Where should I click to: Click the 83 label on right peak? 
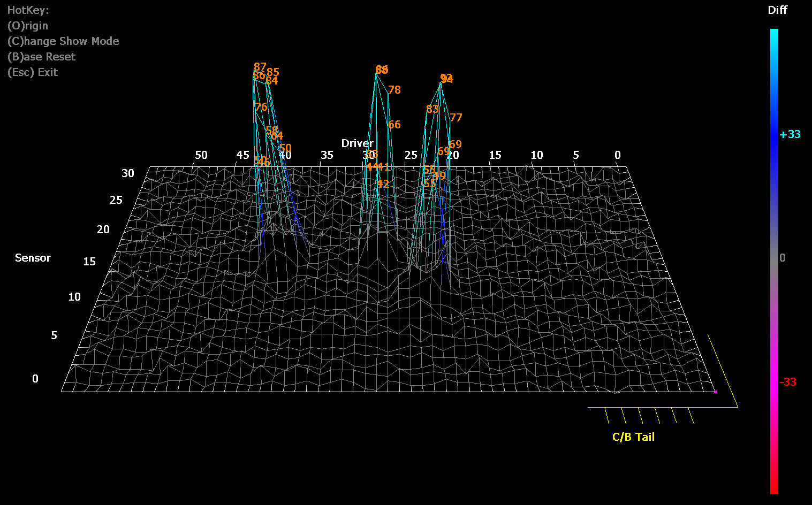point(432,109)
